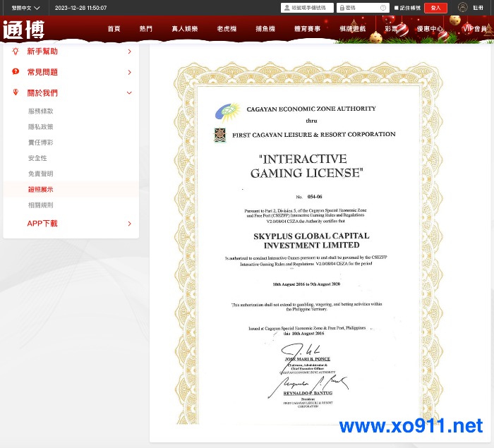This screenshot has height=448, width=494.
Task: Click the question bubble icon beside 常見問題
Action: click(x=16, y=72)
